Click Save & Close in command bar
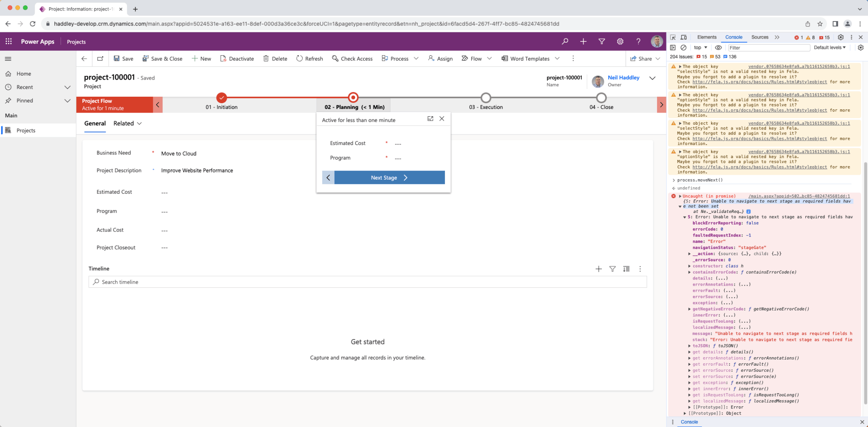Image resolution: width=868 pixels, height=427 pixels. [162, 59]
